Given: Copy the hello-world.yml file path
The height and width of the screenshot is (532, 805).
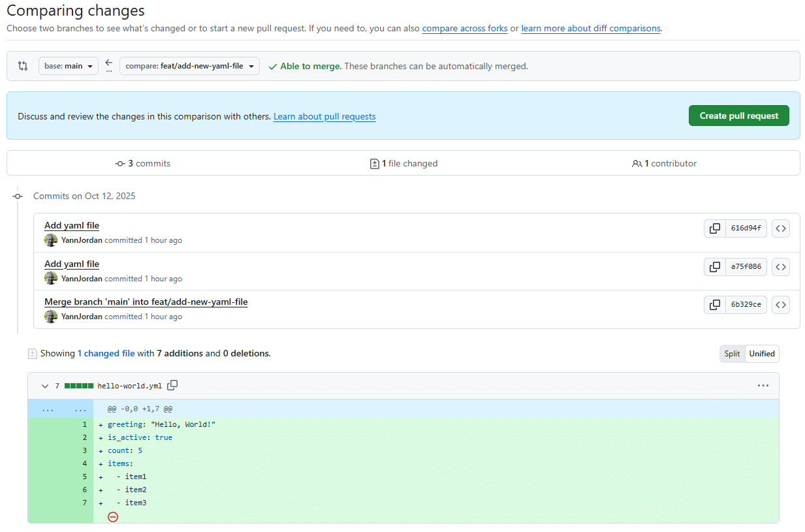Looking at the screenshot, I should [x=172, y=385].
